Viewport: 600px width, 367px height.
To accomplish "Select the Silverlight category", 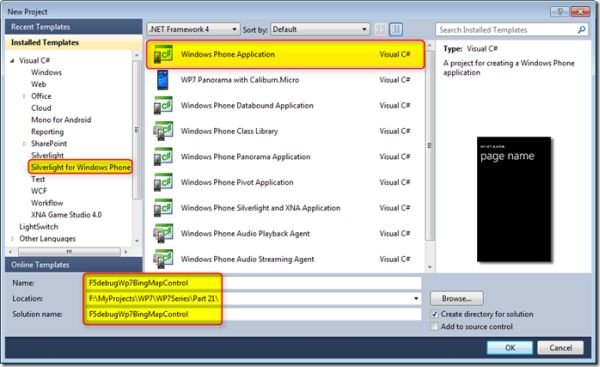I will 47,155.
